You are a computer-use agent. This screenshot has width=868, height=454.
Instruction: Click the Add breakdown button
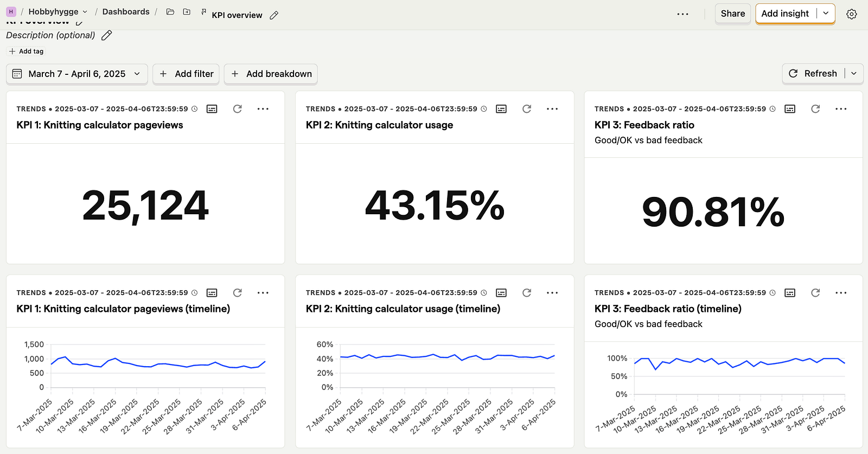[271, 74]
